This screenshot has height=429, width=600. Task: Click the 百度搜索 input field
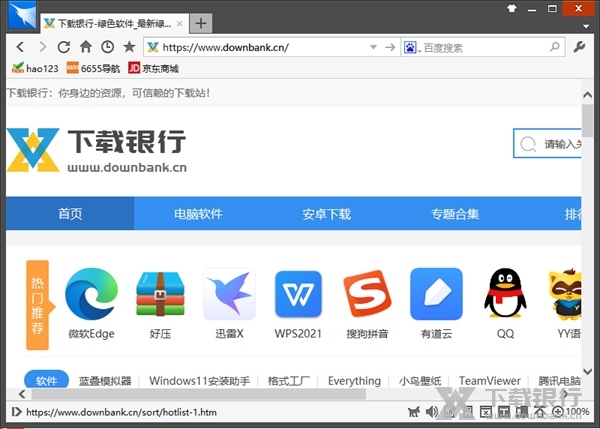point(485,47)
